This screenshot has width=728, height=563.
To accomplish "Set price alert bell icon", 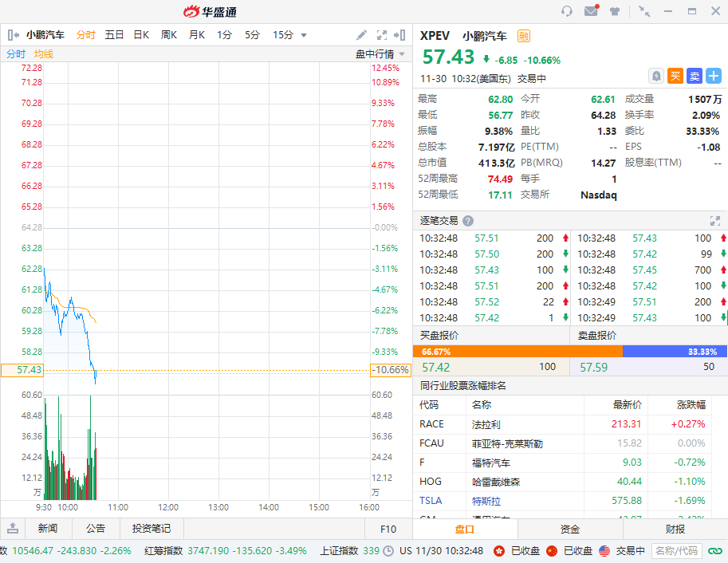I will 656,76.
